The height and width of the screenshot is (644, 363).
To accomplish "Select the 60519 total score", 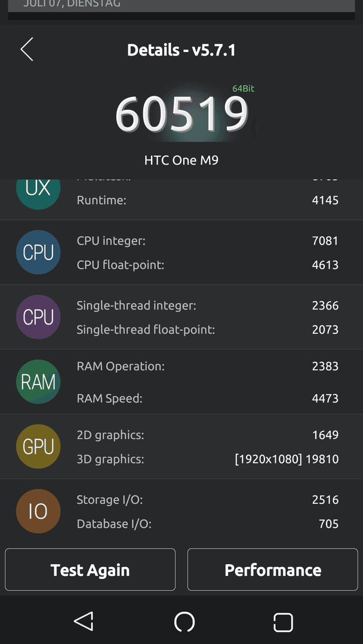I will (x=181, y=114).
